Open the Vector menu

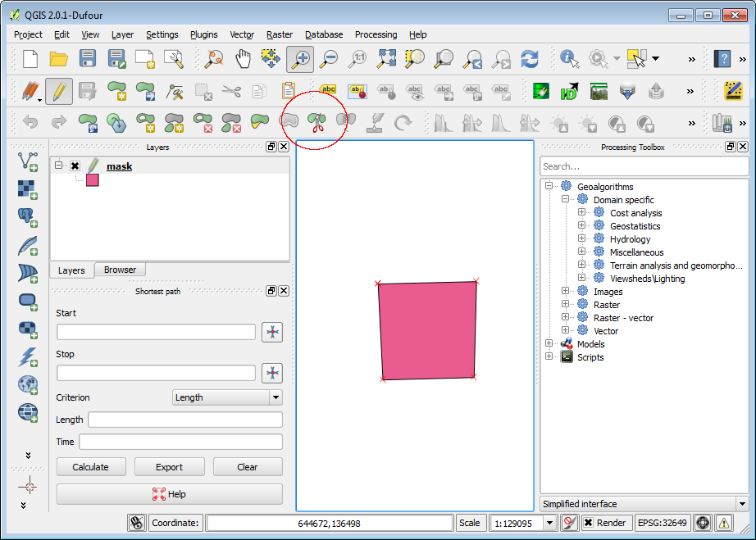(x=241, y=34)
